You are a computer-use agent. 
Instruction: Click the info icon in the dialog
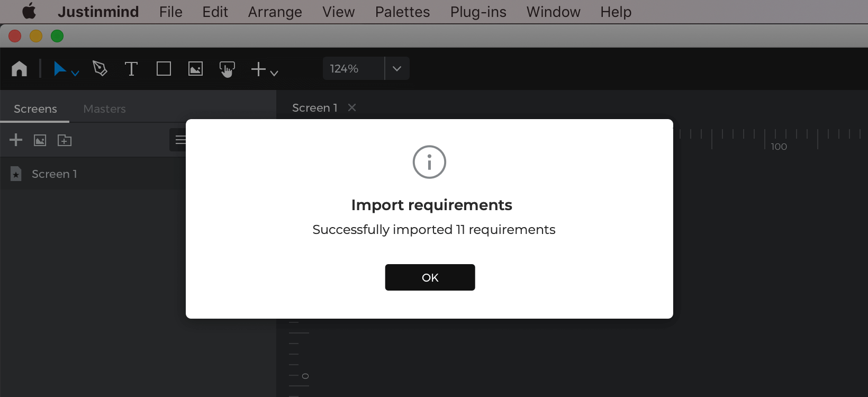coord(429,162)
